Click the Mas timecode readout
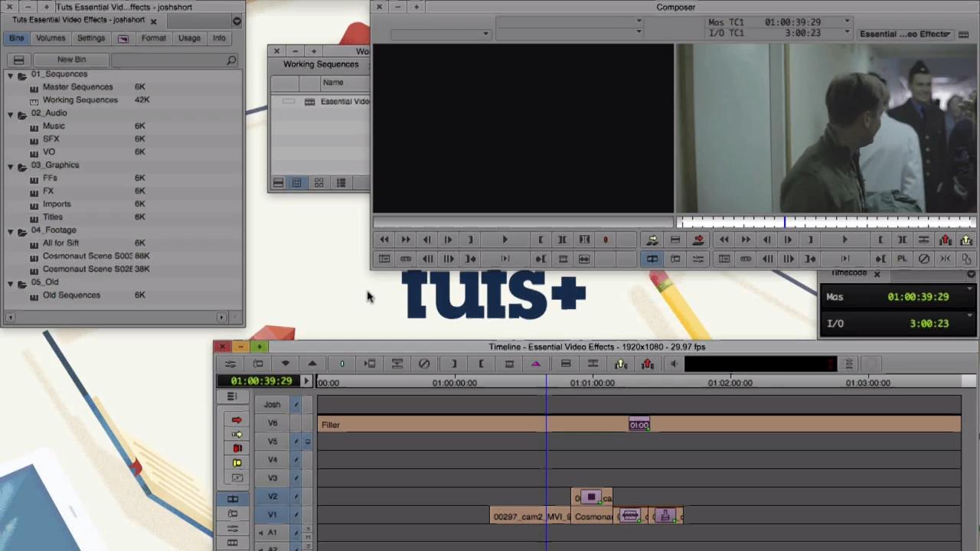980x551 pixels. (918, 297)
